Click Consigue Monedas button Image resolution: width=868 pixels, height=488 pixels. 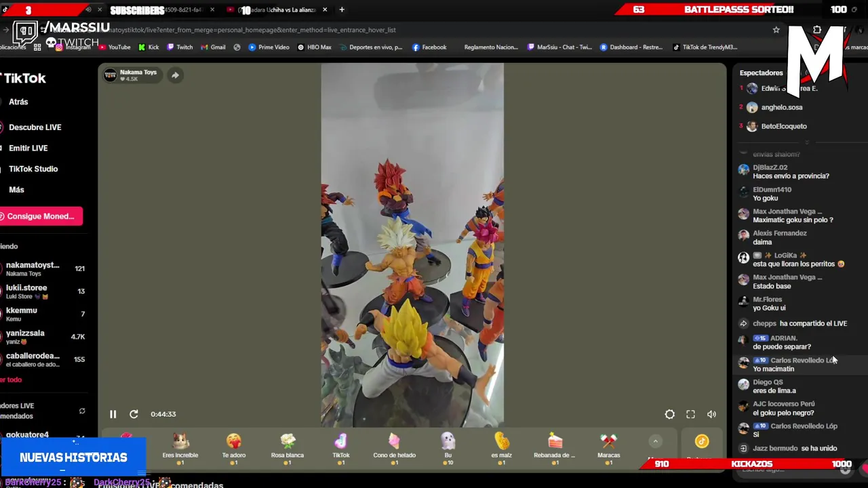tap(41, 216)
